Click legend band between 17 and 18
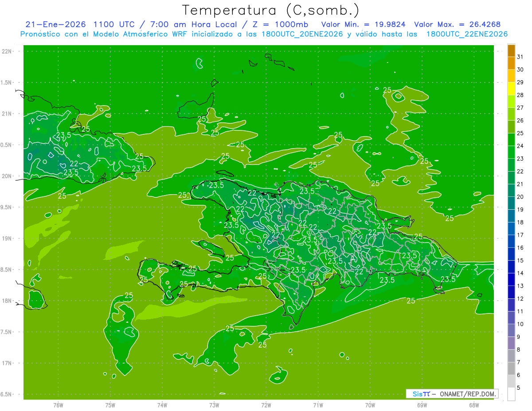 tap(511, 228)
